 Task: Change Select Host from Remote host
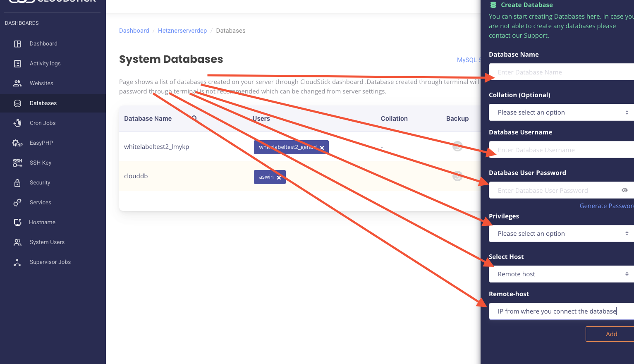coord(561,274)
